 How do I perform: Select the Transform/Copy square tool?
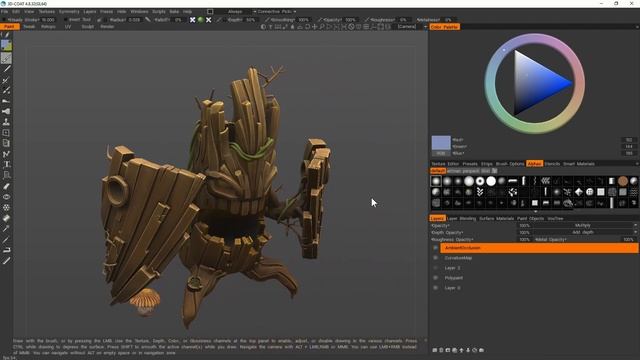pyautogui.click(x=6, y=133)
